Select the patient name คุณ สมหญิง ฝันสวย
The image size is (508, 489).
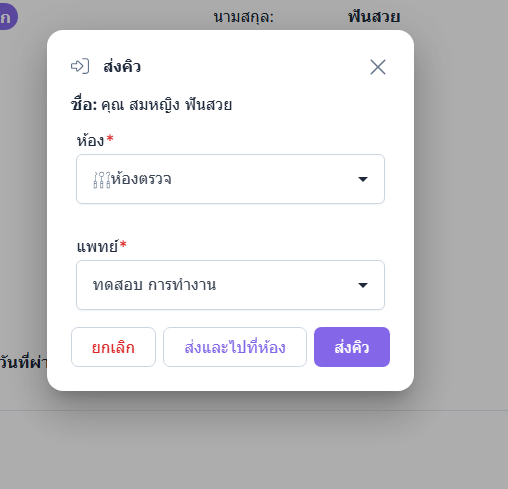tap(166, 105)
